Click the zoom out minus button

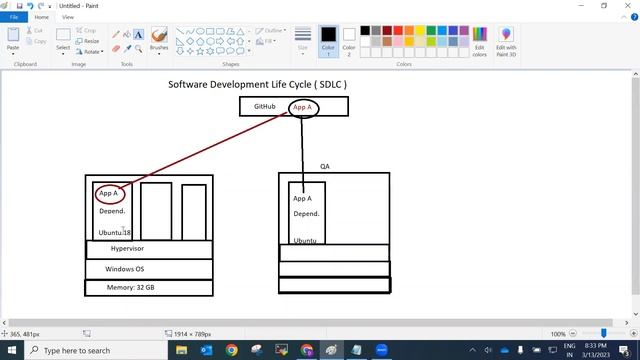[x=573, y=333]
